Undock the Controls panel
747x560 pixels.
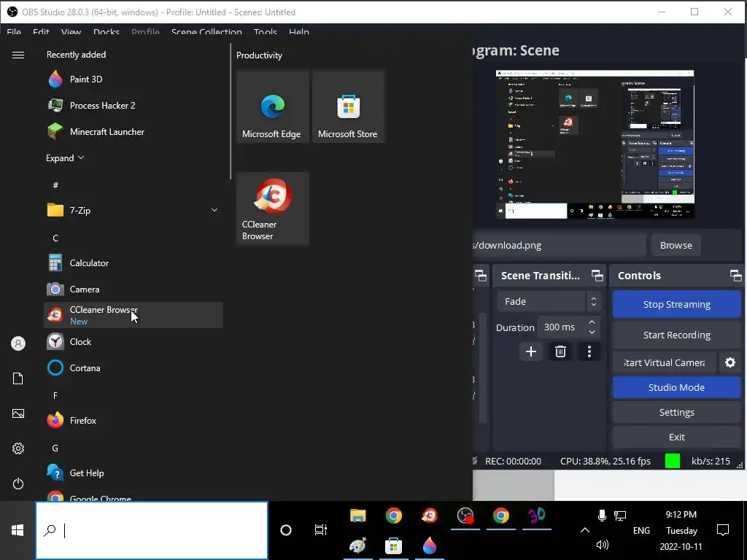pyautogui.click(x=735, y=276)
